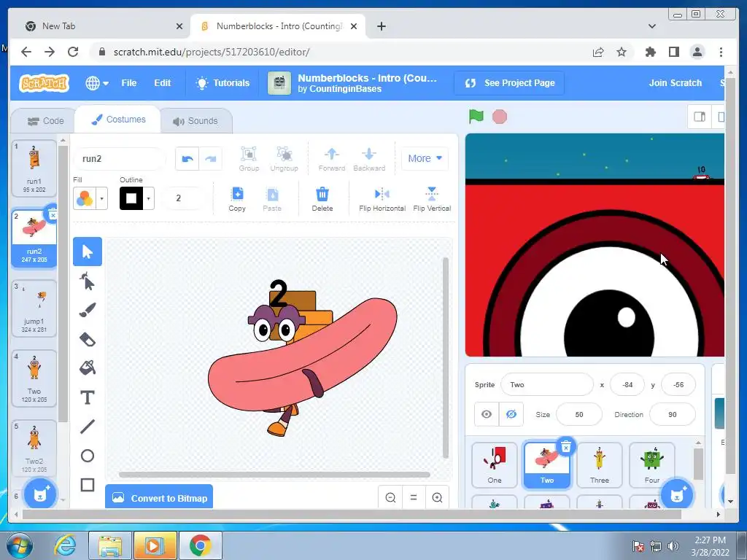This screenshot has height=560, width=747.
Task: Click the Redo arrow button
Action: click(x=210, y=158)
